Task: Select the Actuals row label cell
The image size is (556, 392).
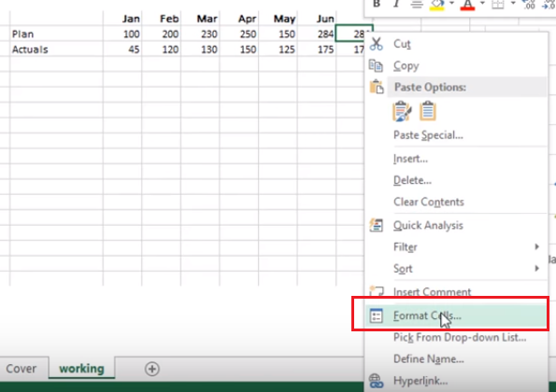Action: 57,49
